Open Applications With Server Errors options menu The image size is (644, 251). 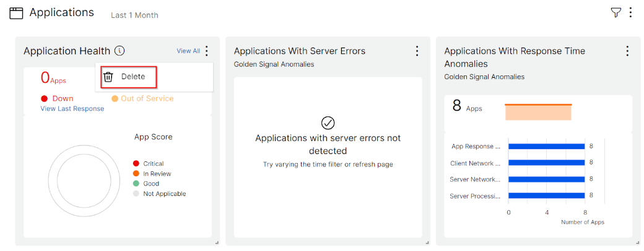pos(417,51)
